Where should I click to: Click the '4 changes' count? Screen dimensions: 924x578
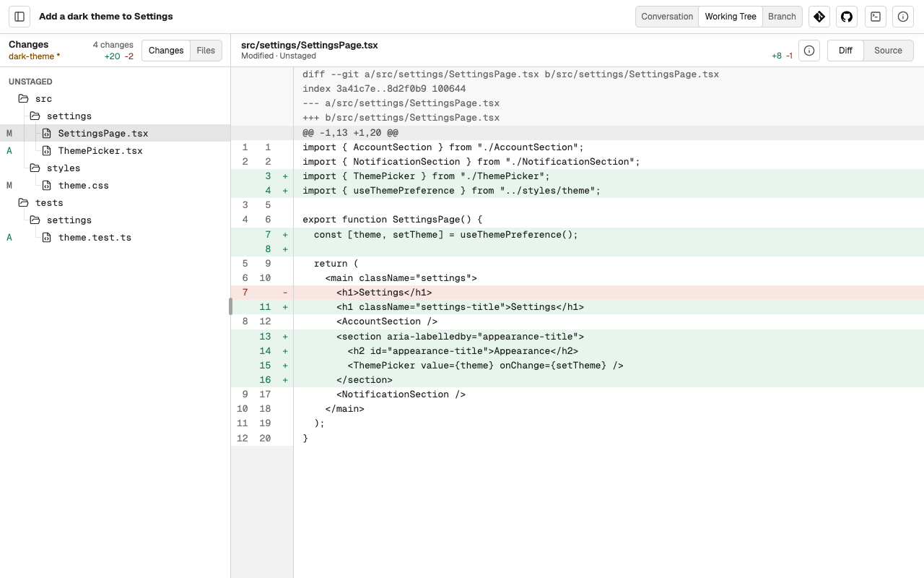[x=113, y=45]
